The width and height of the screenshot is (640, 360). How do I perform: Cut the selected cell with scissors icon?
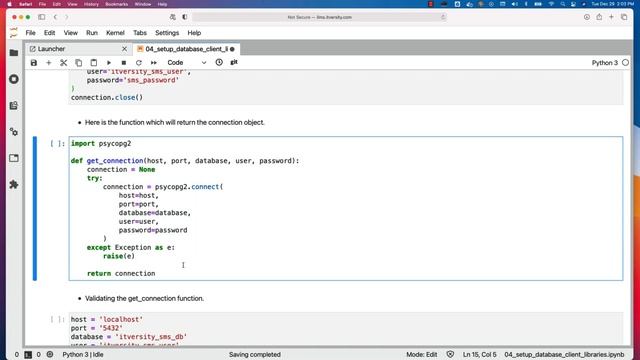coord(64,63)
